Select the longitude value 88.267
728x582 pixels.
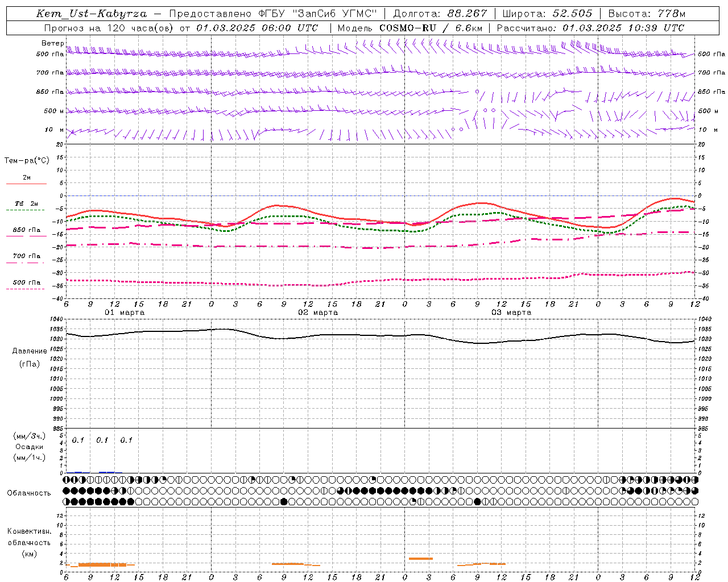click(467, 14)
